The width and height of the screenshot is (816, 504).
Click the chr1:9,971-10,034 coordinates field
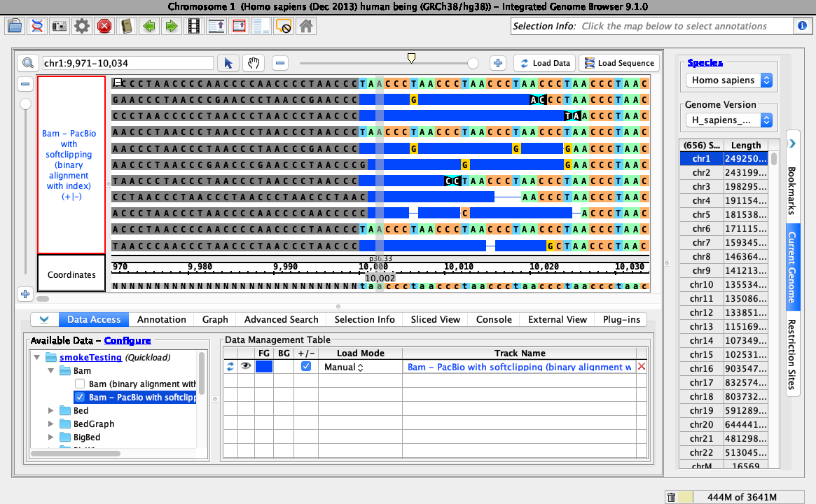click(128, 63)
